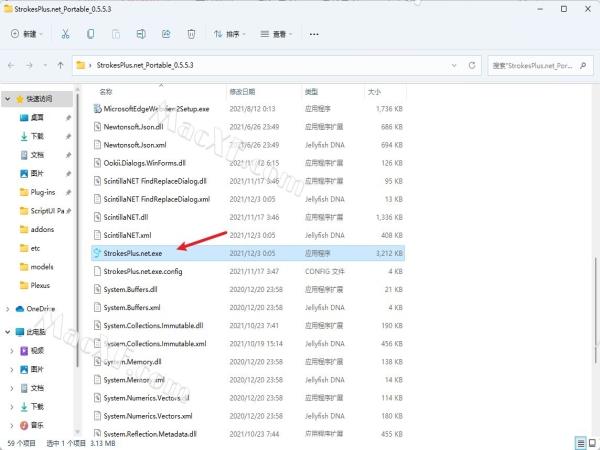
Task: Open Desktop (桌面) in quick access
Action: (x=37, y=117)
